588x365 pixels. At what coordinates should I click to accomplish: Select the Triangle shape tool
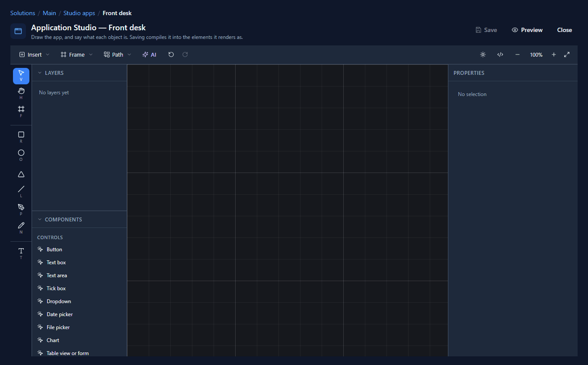[x=21, y=174]
